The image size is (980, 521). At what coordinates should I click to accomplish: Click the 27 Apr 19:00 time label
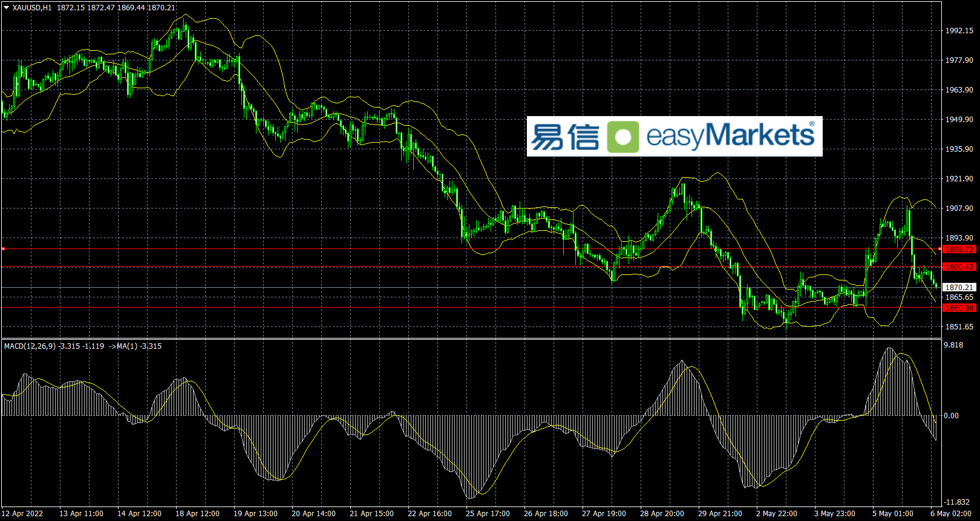point(604,514)
